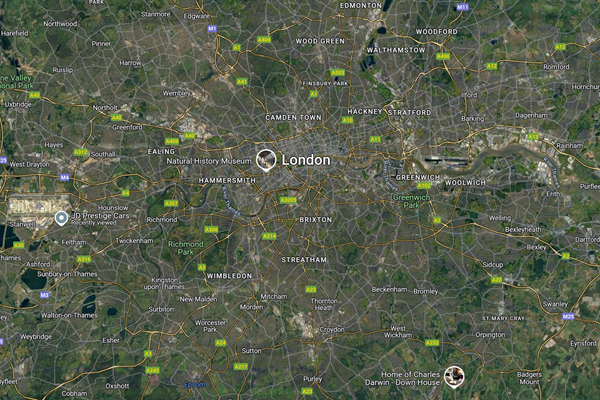
Task: Click the Wimbledon district label
Action: 229,276
